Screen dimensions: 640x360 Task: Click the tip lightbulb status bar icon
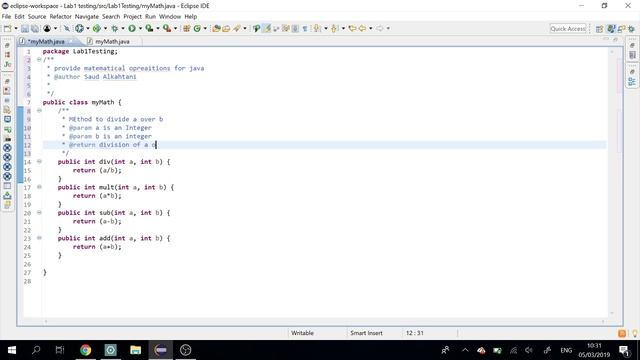tap(635, 333)
